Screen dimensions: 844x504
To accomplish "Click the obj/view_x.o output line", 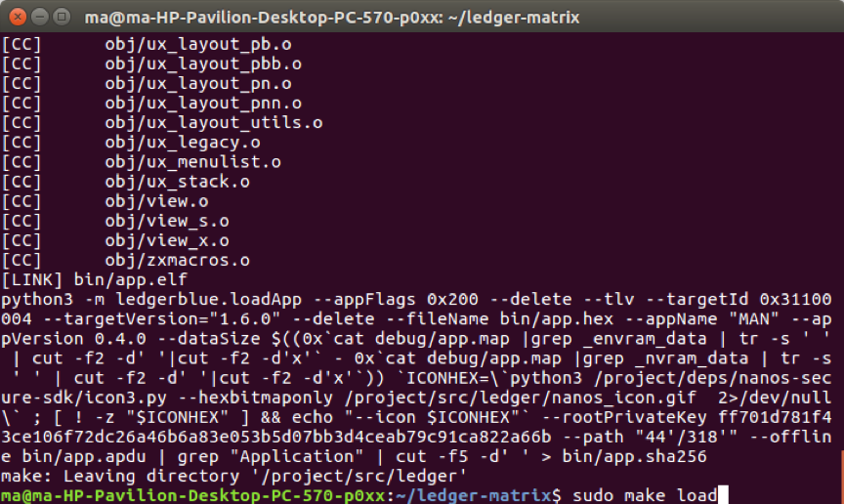I will (166, 240).
